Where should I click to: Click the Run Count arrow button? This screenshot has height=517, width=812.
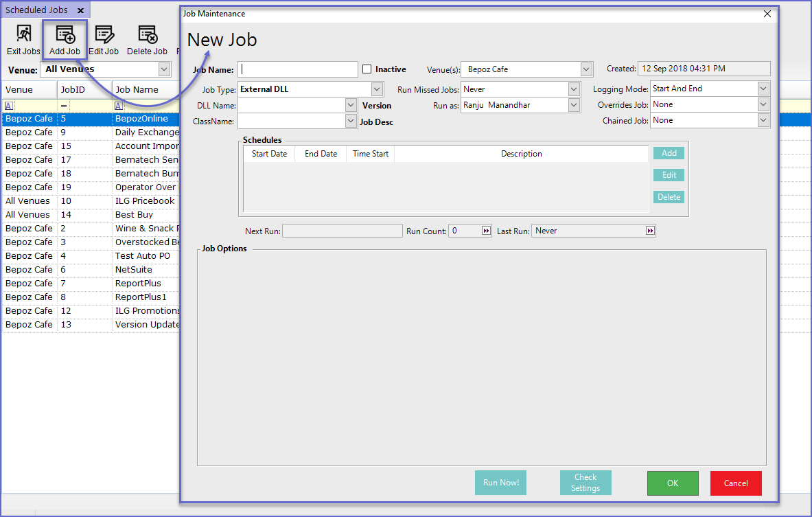(486, 231)
